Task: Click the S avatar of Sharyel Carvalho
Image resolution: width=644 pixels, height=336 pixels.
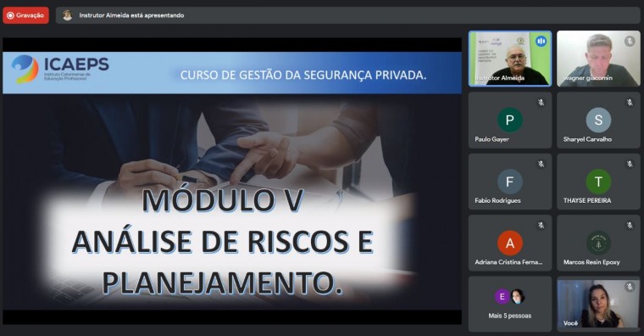Action: click(598, 120)
